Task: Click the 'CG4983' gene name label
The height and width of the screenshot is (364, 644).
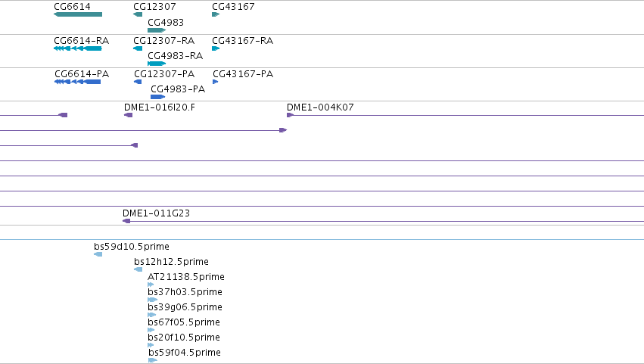Action: [x=166, y=22]
